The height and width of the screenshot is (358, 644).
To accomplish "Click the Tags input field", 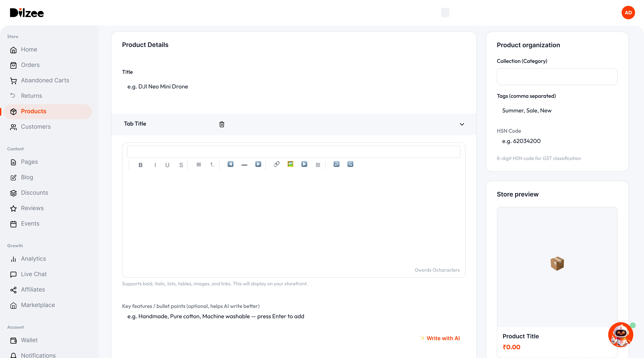I will click(557, 111).
